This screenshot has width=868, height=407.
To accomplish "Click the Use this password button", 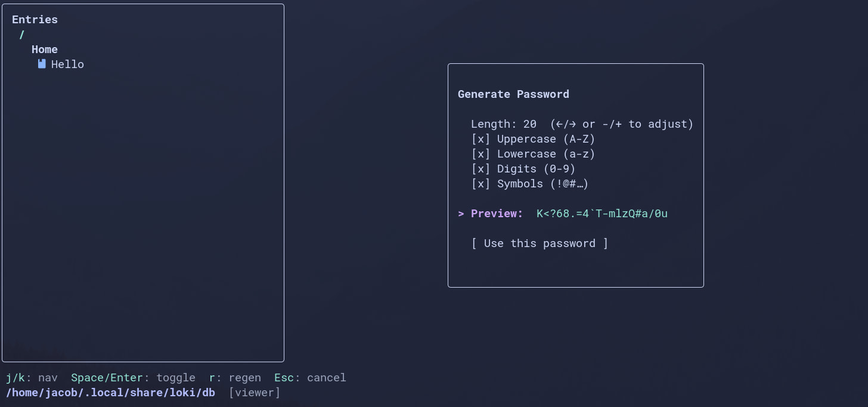I will click(x=540, y=243).
